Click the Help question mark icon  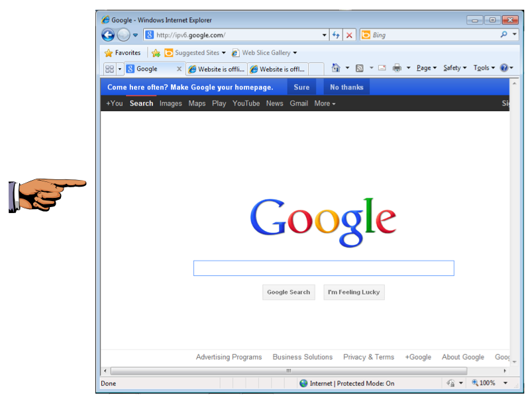pos(504,67)
